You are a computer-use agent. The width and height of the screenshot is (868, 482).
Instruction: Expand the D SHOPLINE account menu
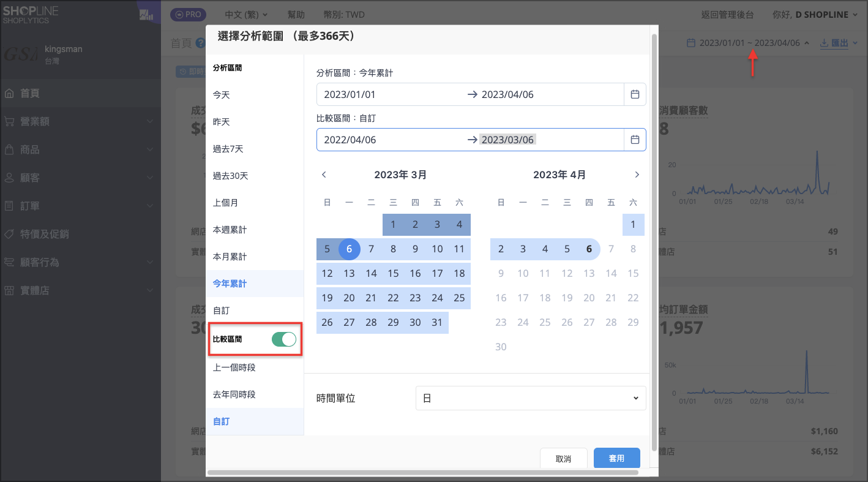828,15
